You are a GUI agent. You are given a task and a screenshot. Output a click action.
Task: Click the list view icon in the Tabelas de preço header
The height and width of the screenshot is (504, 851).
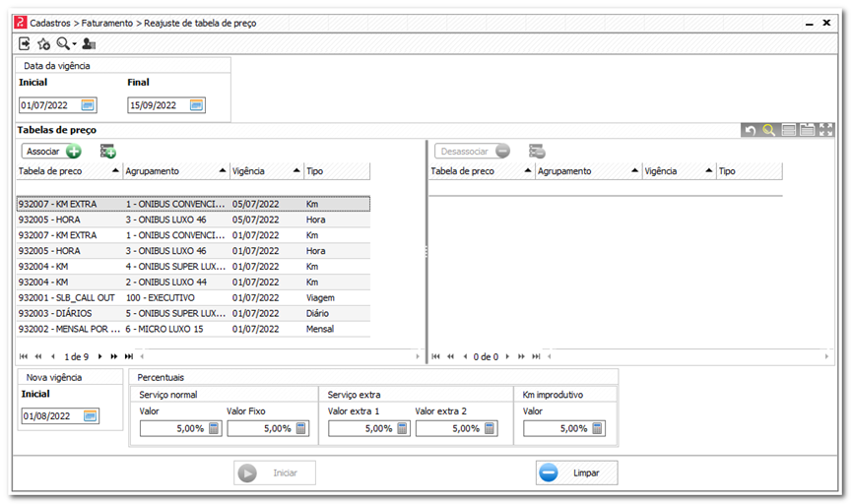pos(789,130)
